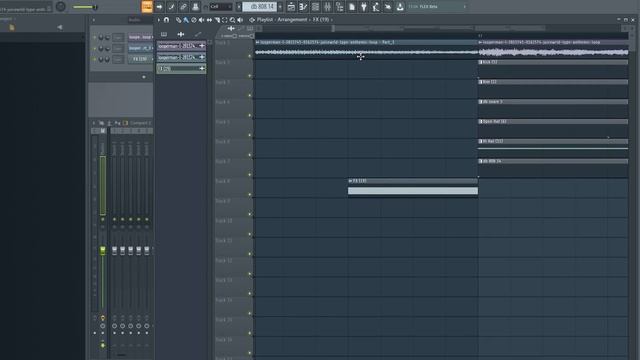
Task: Add a channel with the plus button
Action: [144, 77]
